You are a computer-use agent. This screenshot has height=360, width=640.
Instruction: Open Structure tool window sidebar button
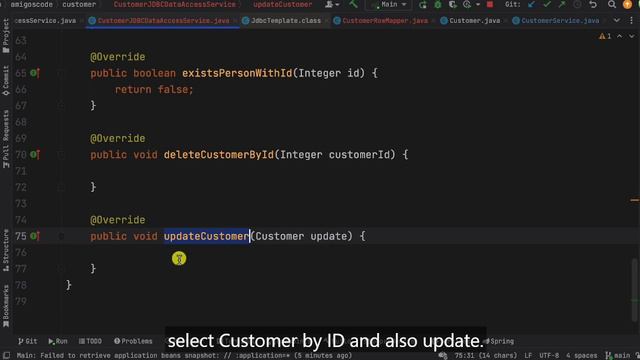pos(6,250)
